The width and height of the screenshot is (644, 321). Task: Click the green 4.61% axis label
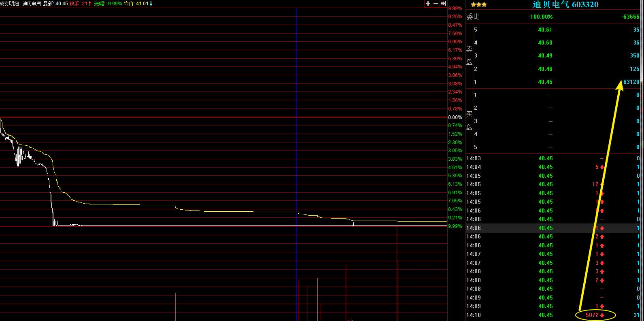[455, 168]
